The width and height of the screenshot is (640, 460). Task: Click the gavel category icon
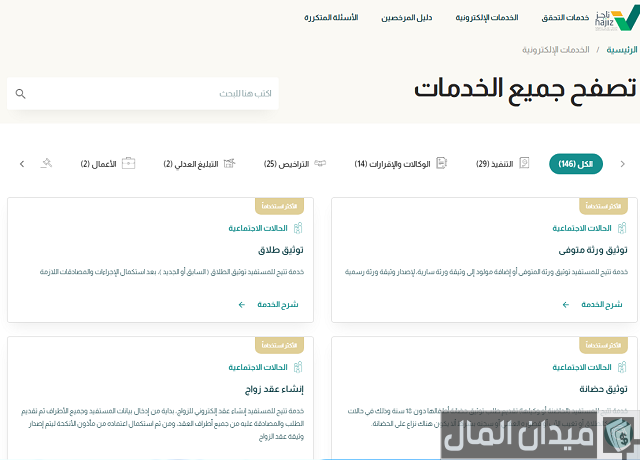point(46,163)
